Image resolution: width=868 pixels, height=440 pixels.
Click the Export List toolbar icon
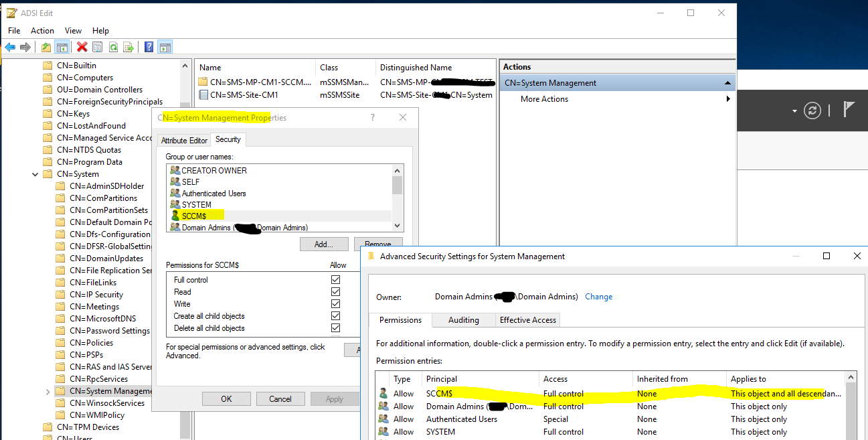128,46
